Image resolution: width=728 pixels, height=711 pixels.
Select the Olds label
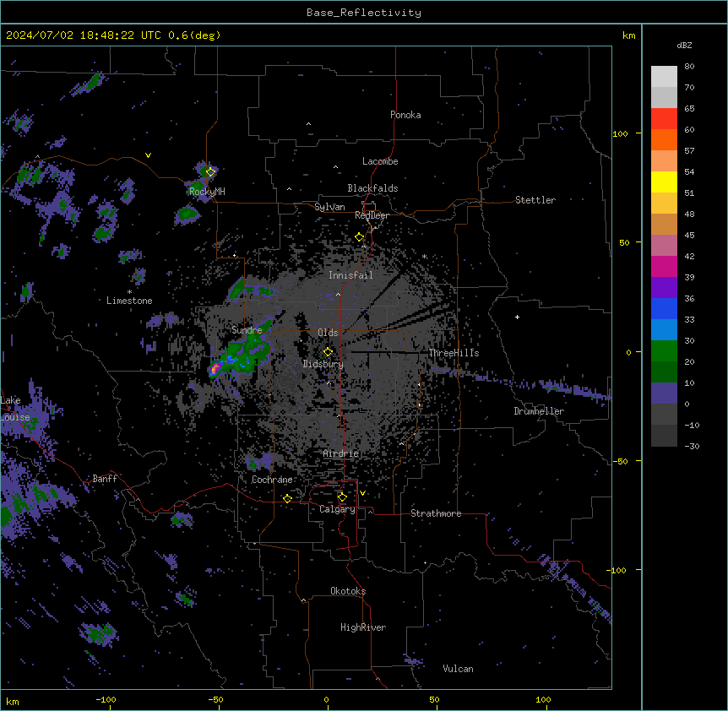328,333
